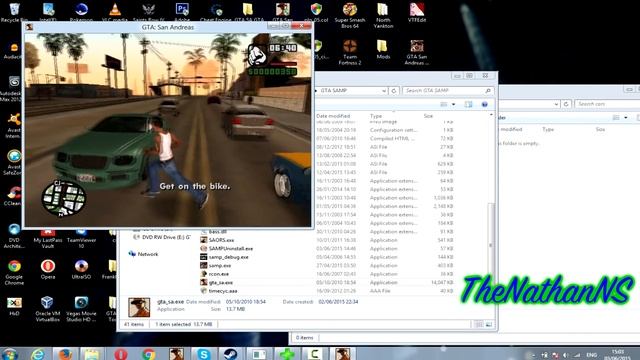Click the ENG language indicator in tray
Viewport: 640px width, 360px height.
(x=591, y=355)
